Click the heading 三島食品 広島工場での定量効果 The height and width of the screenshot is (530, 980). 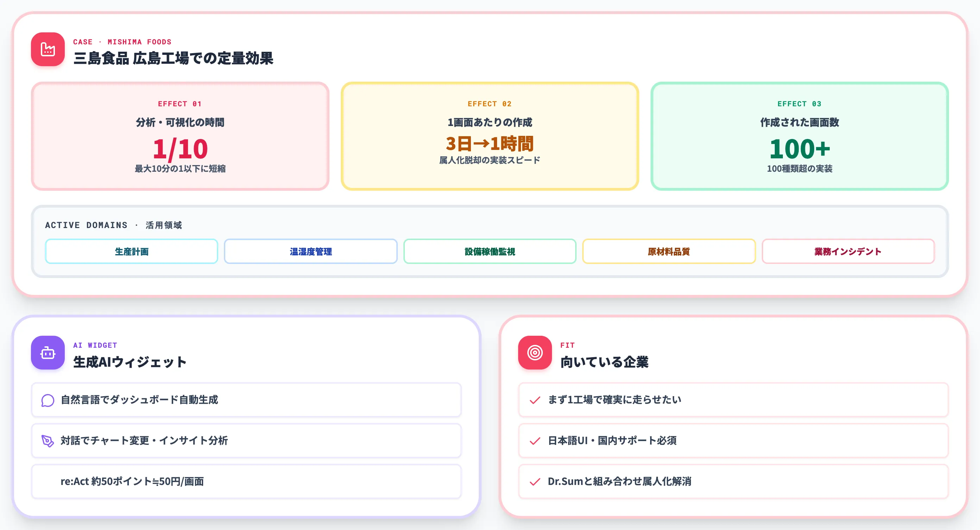point(174,58)
